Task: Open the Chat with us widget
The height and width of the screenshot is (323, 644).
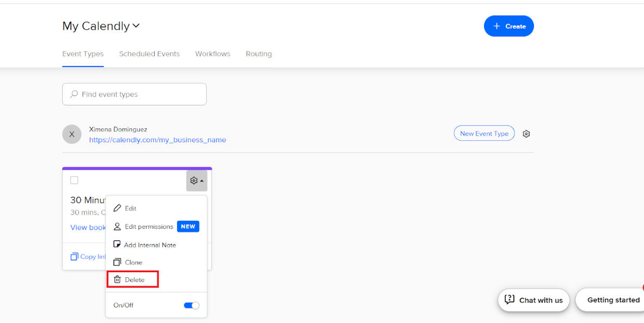Action: tap(533, 300)
